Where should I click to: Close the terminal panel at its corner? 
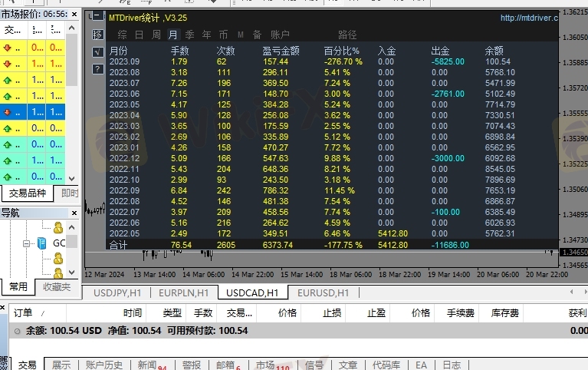coord(2,308)
